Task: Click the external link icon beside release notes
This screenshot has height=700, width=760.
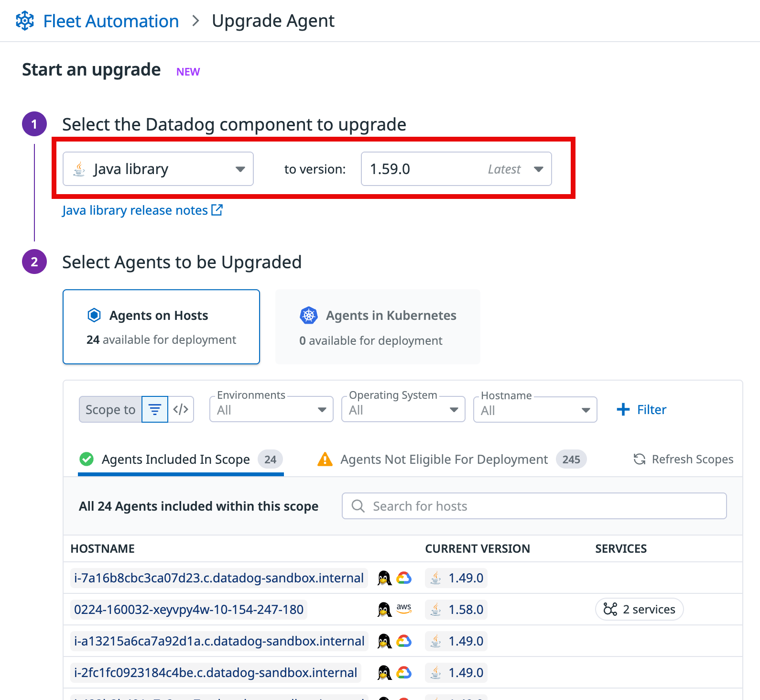Action: pyautogui.click(x=217, y=210)
